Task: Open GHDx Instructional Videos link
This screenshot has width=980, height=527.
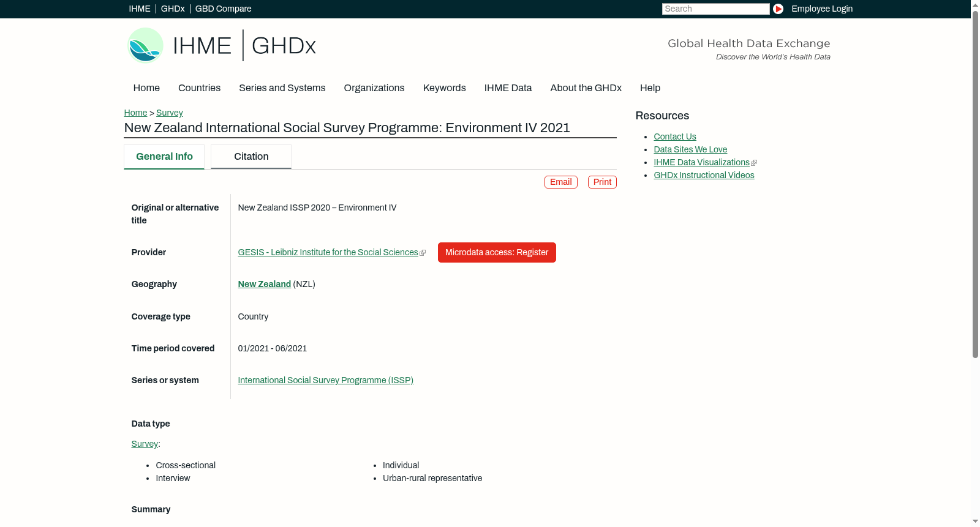Action: coord(704,175)
